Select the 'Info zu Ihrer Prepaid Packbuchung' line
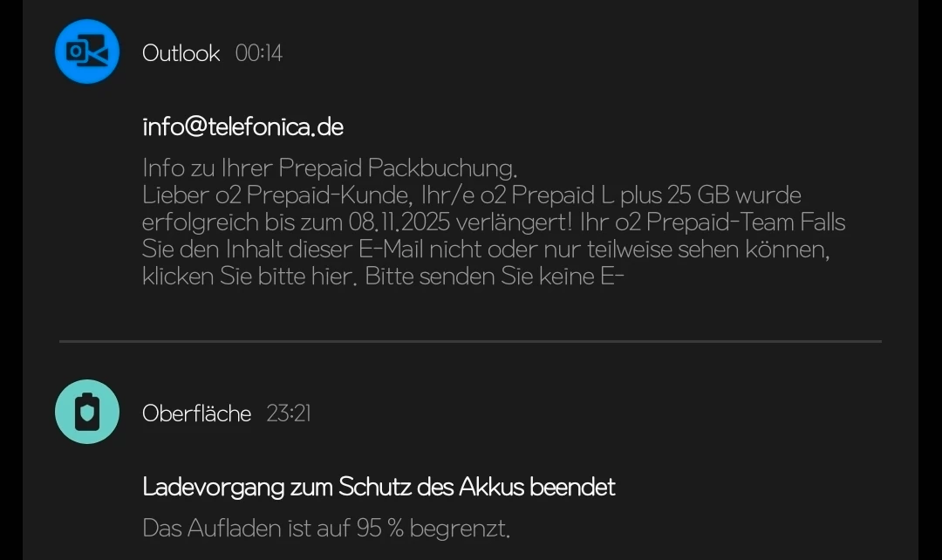This screenshot has width=942, height=560. click(x=330, y=167)
